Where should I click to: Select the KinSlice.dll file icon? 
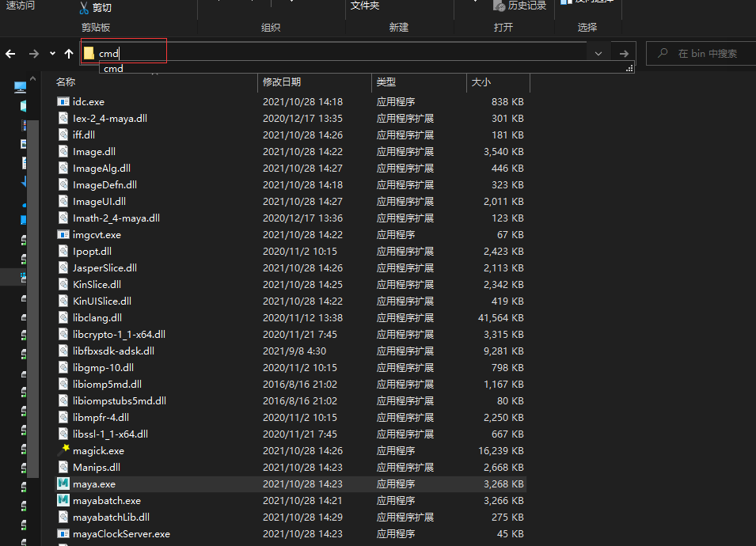63,284
